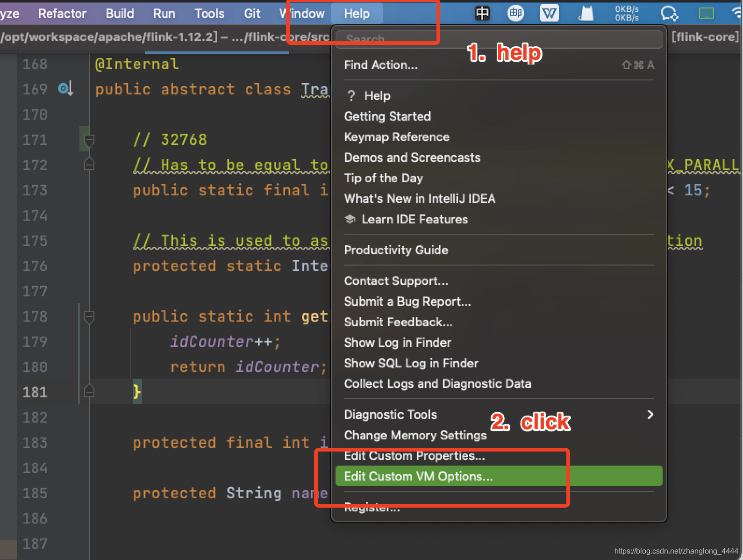743x560 pixels.
Task: Click the Chinese input method icon in menu bar
Action: click(482, 13)
